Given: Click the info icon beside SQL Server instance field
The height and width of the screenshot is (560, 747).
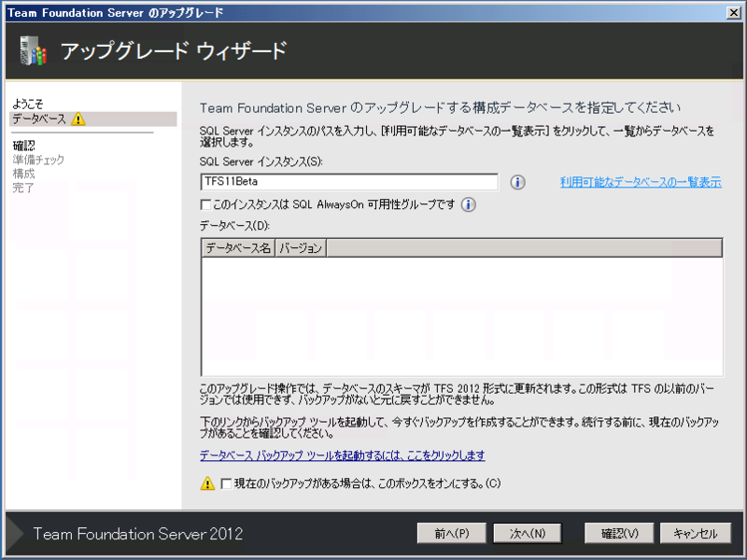Looking at the screenshot, I should [x=517, y=182].
